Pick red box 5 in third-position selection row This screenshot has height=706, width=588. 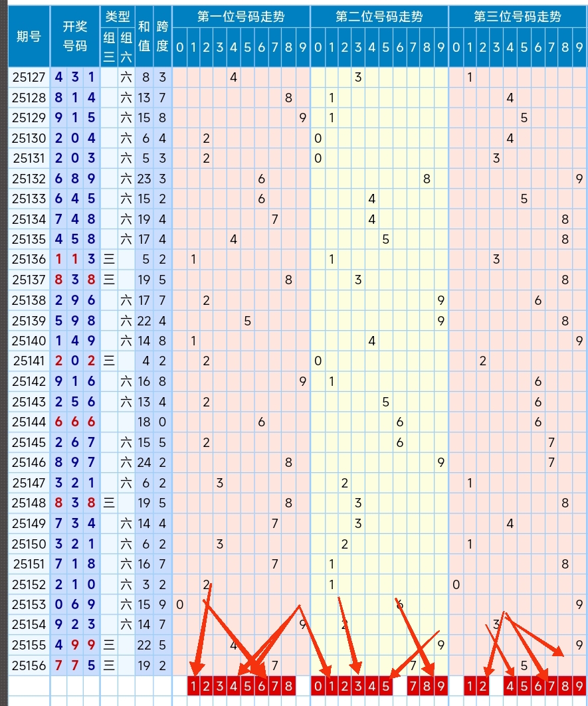click(524, 686)
